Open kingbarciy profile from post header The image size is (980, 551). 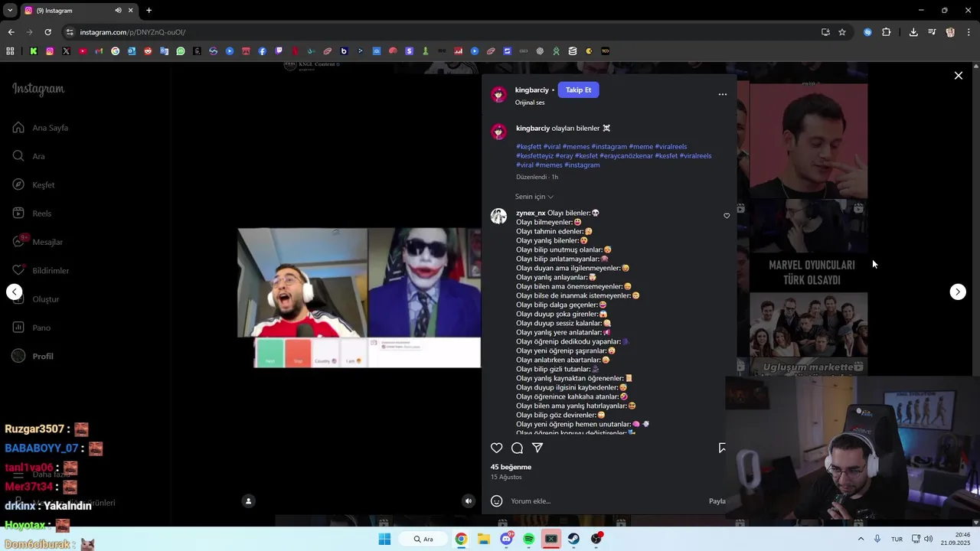532,90
